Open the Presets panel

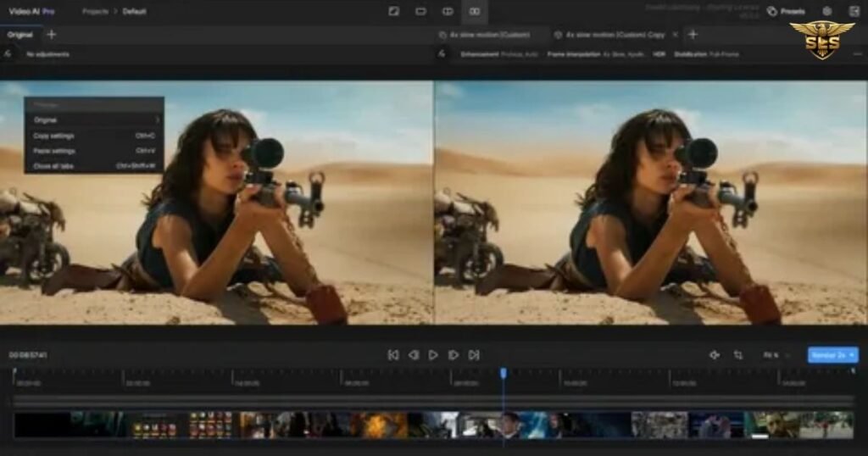click(x=786, y=11)
